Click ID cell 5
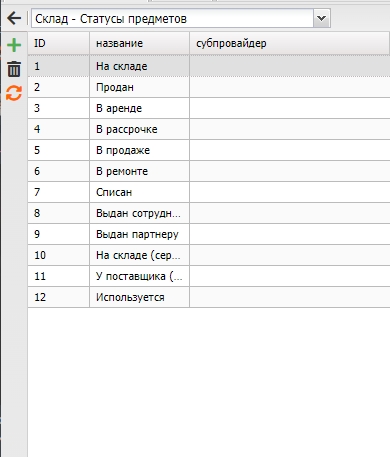Image resolution: width=390 pixels, height=457 pixels. pos(59,150)
